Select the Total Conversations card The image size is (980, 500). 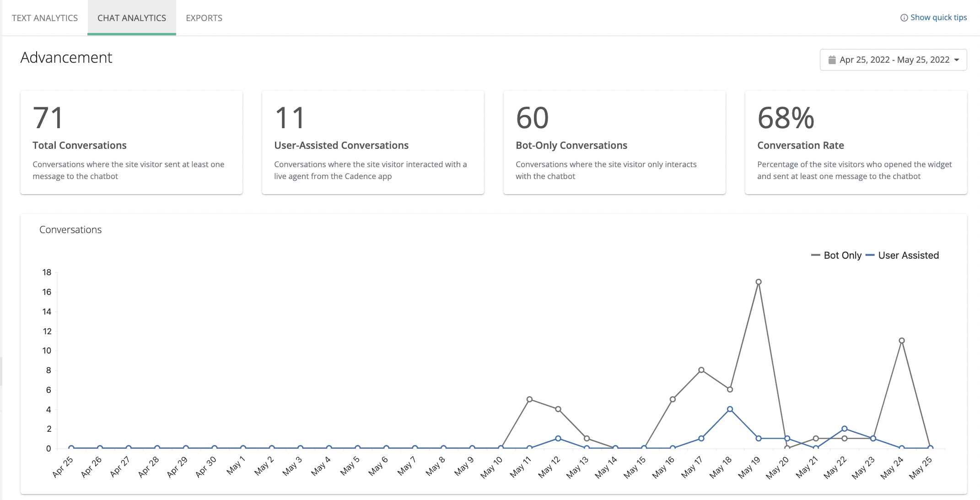point(131,142)
